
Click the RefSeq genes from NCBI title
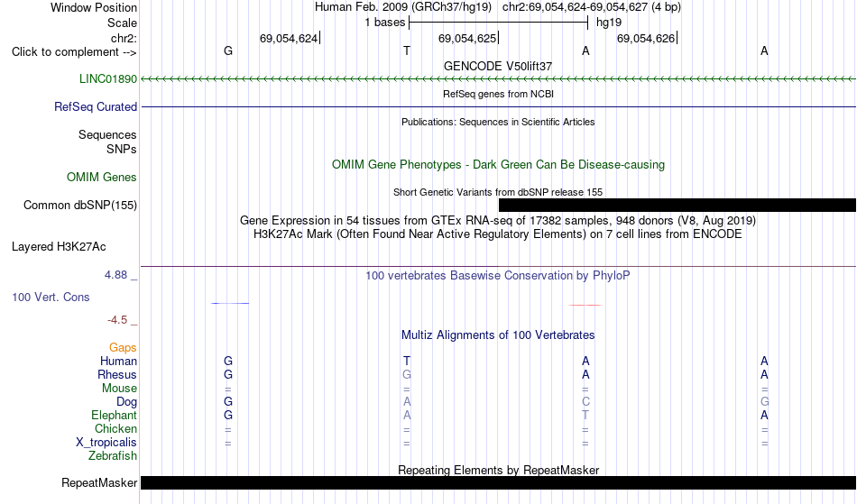click(498, 94)
